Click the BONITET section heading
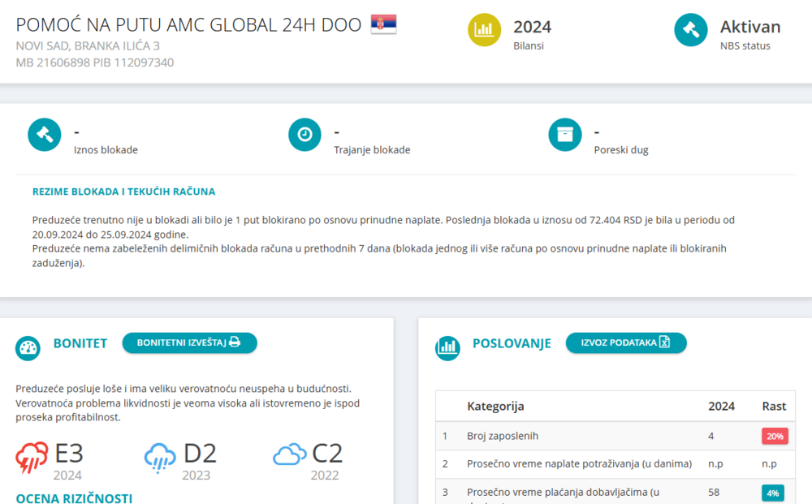812x504 pixels. [80, 343]
